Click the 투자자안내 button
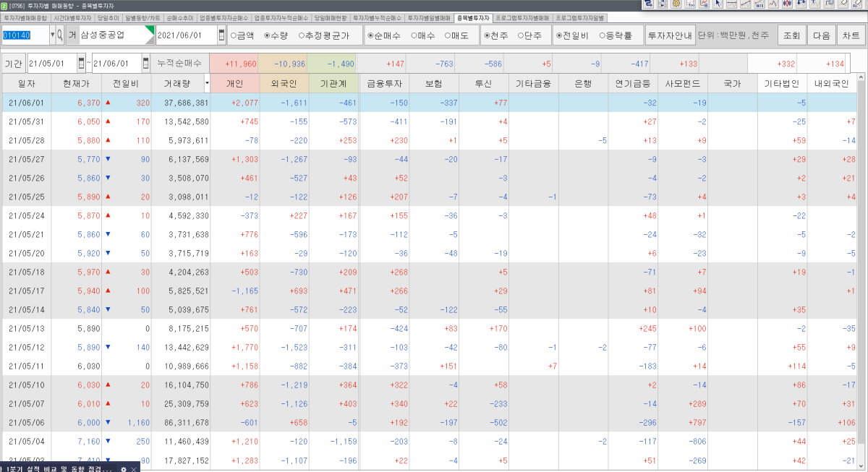Viewport: 868px width, 472px height. click(x=669, y=35)
